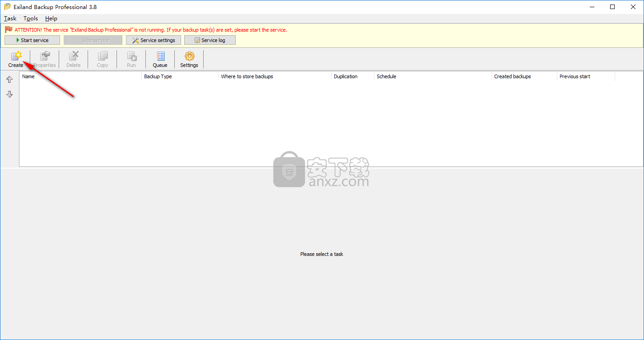This screenshot has width=644, height=340.
Task: Click the Exiland Backup title bar icon
Action: pos(7,7)
